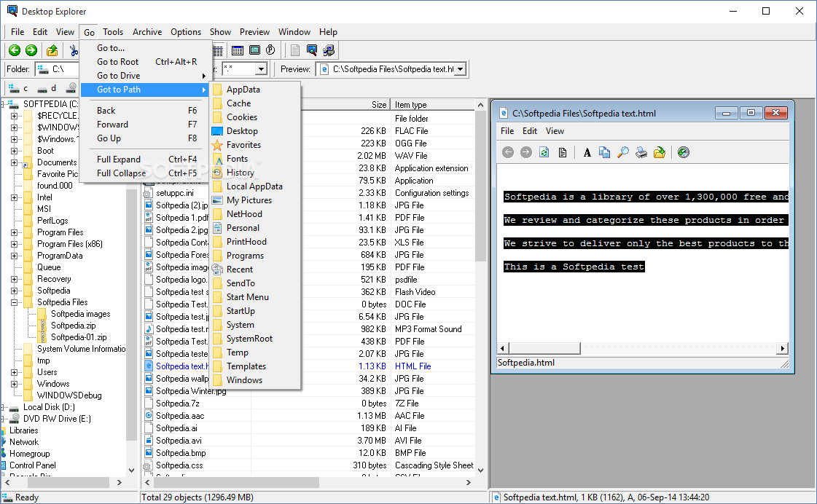Click the scissors Cut icon
Image resolution: width=817 pixels, height=504 pixels.
(74, 50)
